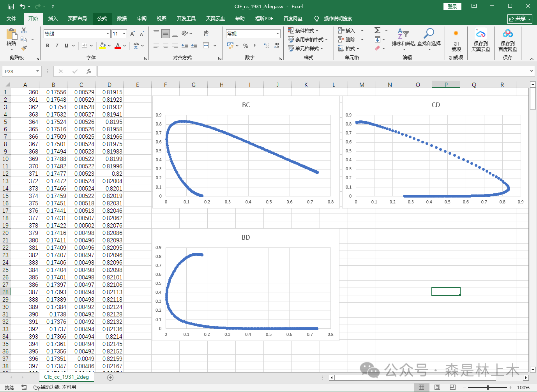Toggle Bold formatting
Image resolution: width=537 pixels, height=392 pixels.
48,46
